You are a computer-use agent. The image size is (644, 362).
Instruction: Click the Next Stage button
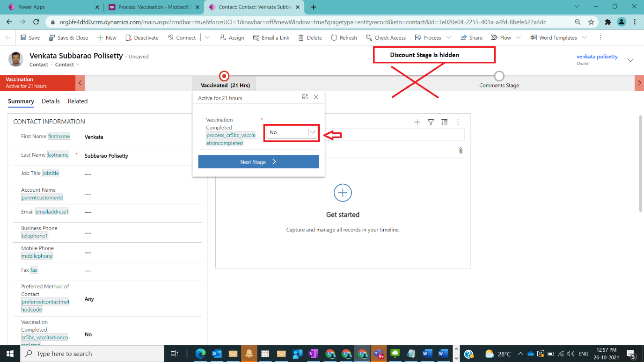click(x=258, y=161)
